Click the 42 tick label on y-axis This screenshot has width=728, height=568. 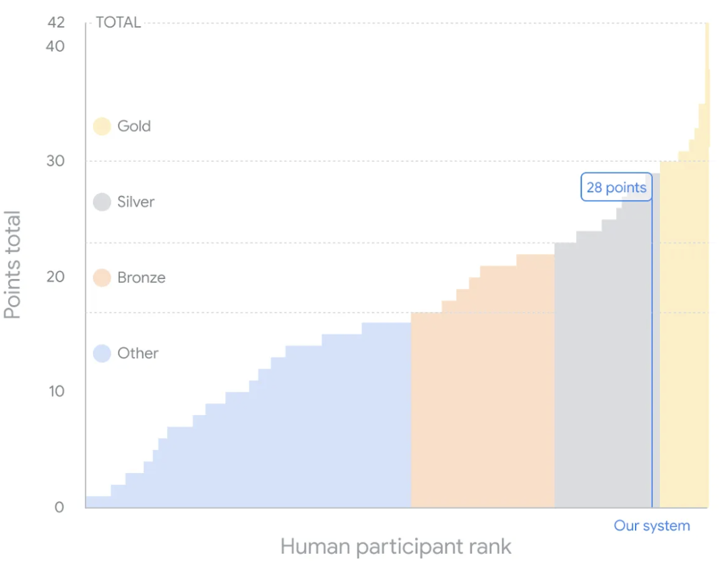coord(56,22)
